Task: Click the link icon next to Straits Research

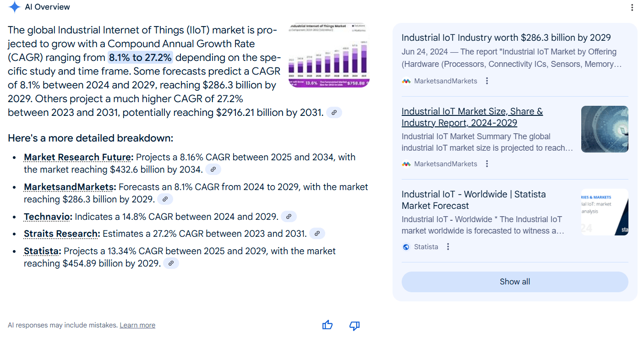Action: click(317, 233)
